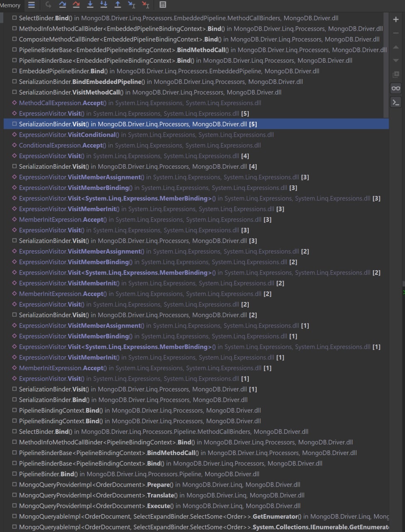Select MemberInitExpression.Accept() frame marked [2]
This screenshot has height=532, width=405.
(x=196, y=294)
